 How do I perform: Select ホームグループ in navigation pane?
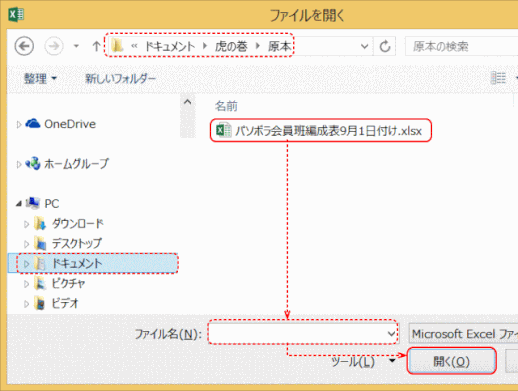(x=76, y=164)
